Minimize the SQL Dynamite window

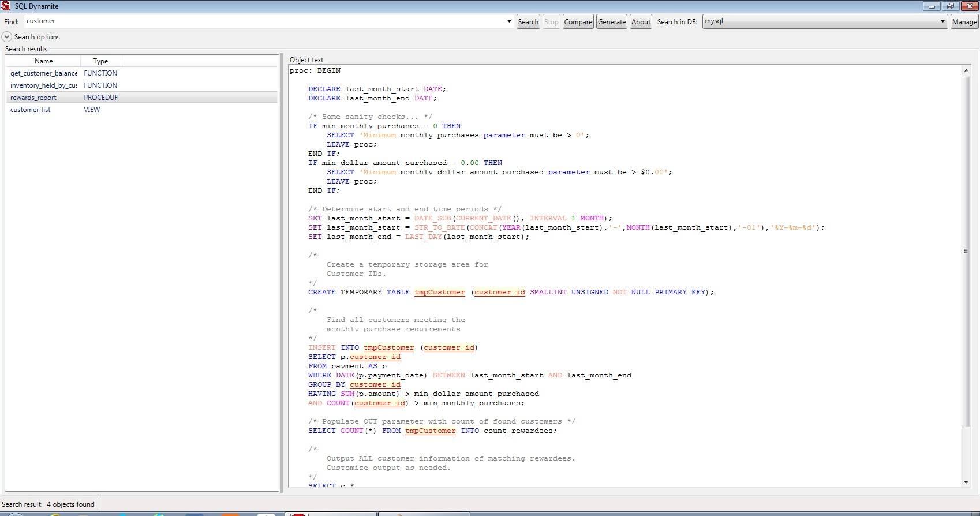click(932, 6)
